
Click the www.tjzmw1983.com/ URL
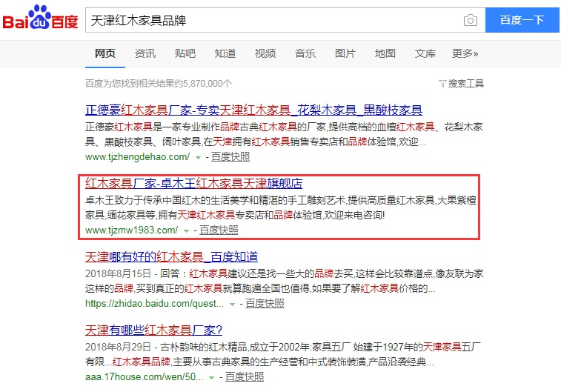132,230
